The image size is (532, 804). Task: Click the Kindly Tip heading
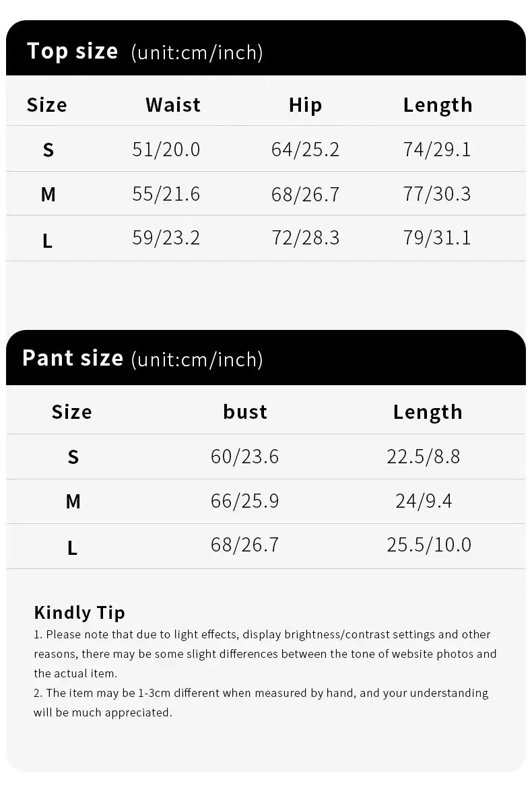79,613
